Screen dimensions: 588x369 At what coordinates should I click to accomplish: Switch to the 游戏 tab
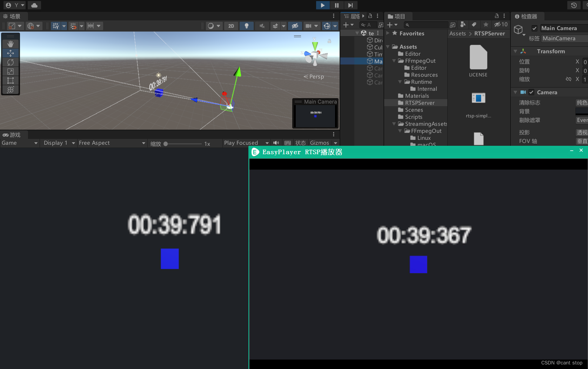click(x=13, y=135)
